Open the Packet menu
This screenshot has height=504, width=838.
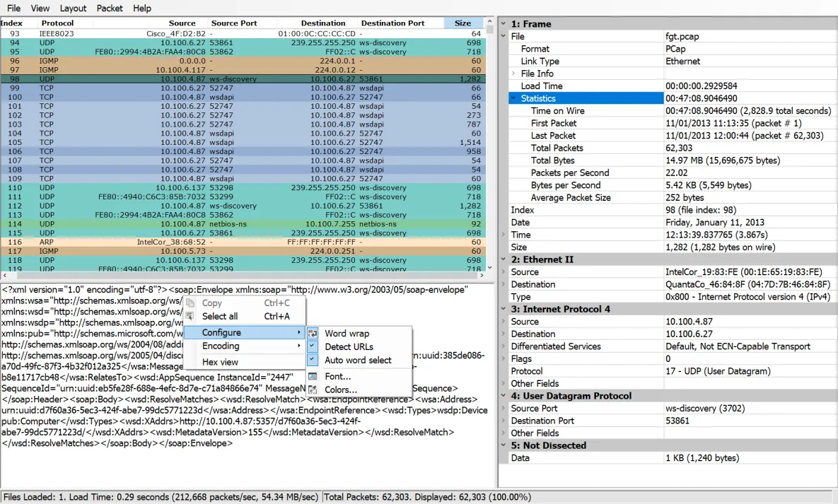[x=110, y=8]
